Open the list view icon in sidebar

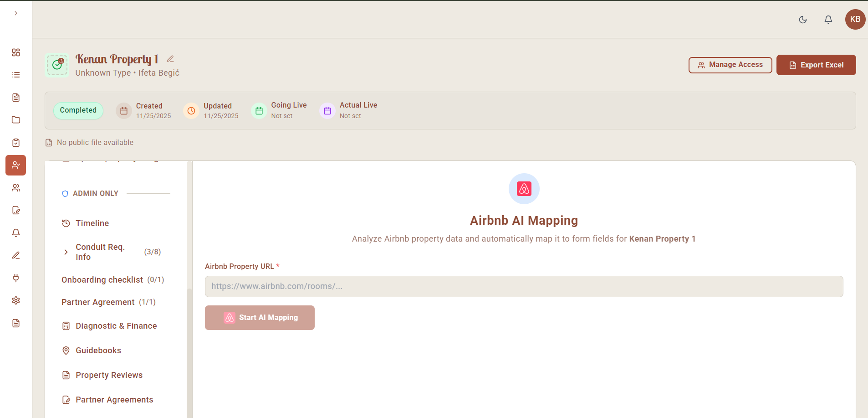[x=16, y=75]
